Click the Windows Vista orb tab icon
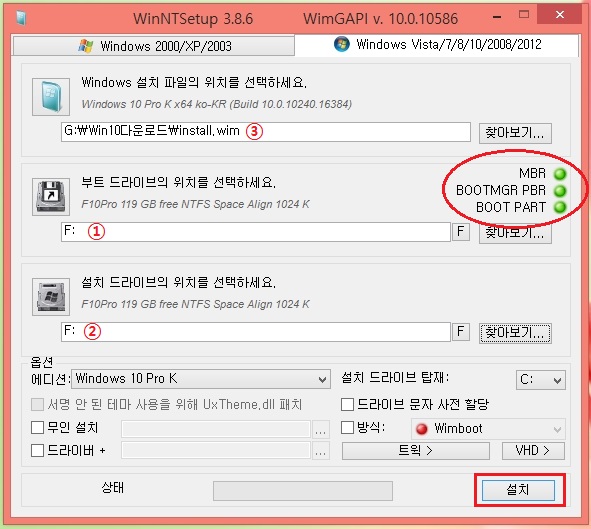The height and width of the screenshot is (529, 591). tap(341, 44)
